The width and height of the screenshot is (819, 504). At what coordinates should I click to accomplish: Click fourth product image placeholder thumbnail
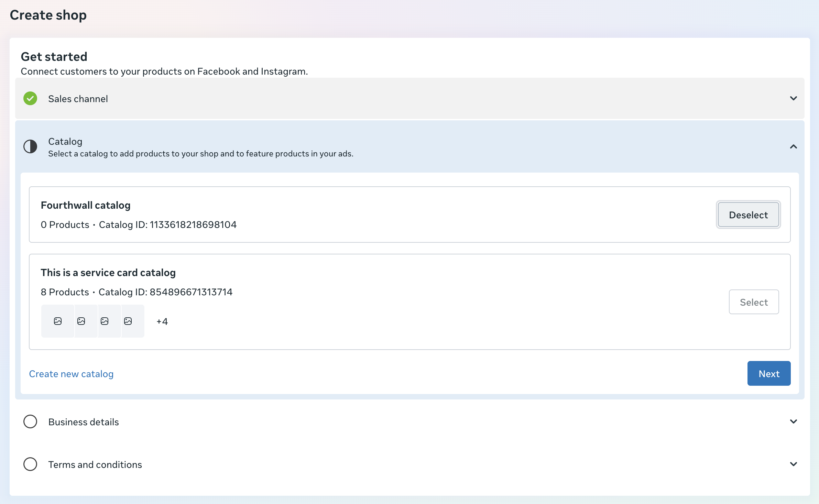point(128,321)
